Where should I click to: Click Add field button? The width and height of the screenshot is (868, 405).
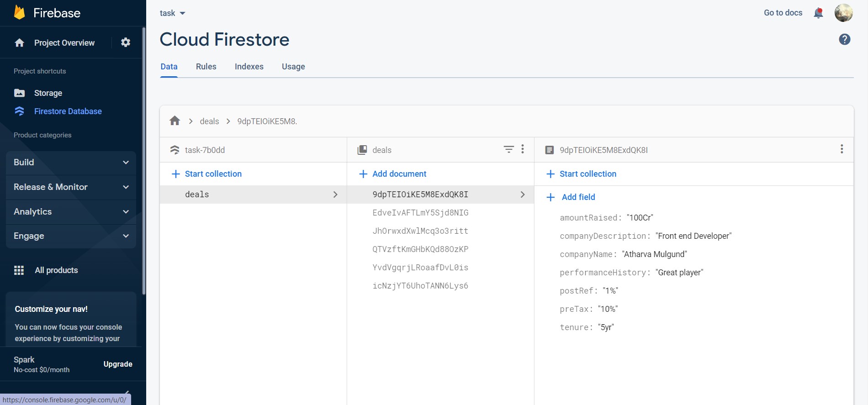tap(578, 197)
